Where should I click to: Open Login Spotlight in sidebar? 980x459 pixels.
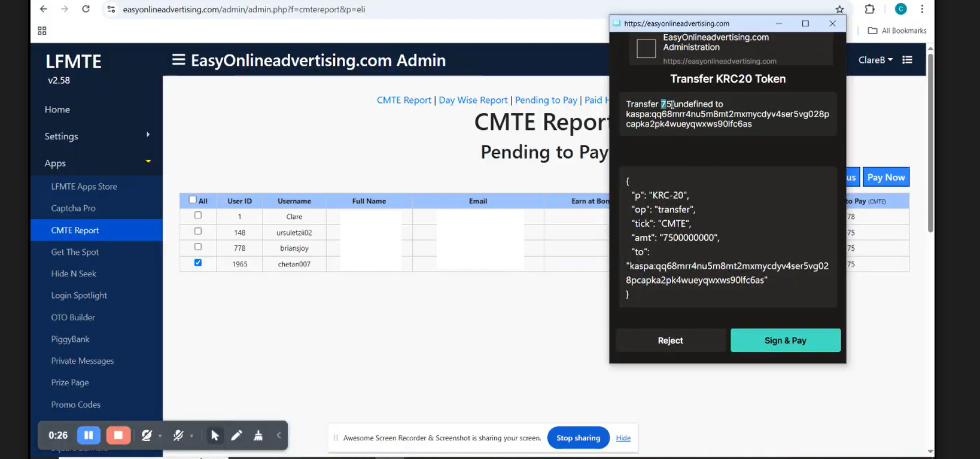[79, 296]
